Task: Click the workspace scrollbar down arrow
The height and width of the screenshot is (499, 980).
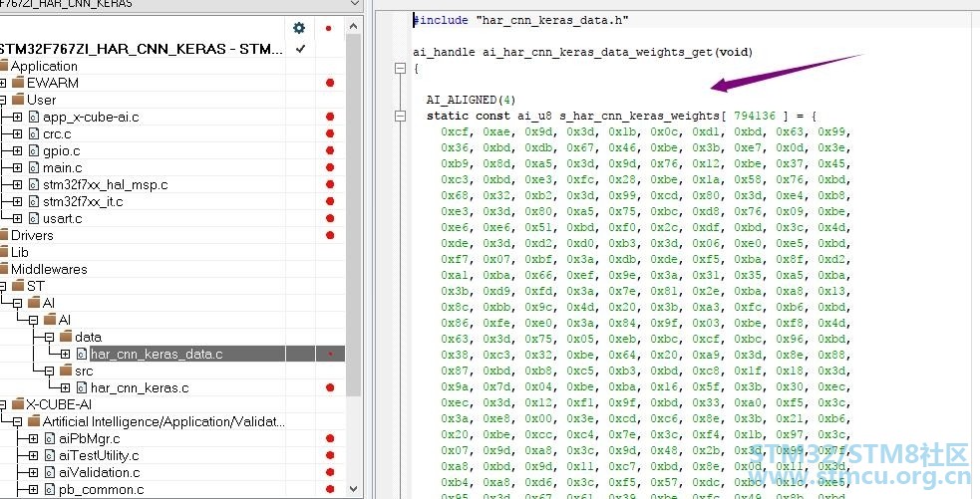Action: pyautogui.click(x=353, y=489)
